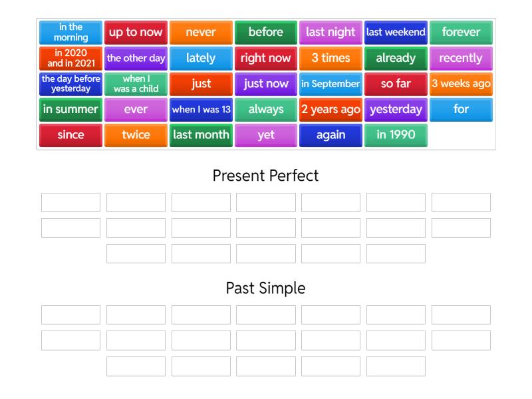The image size is (532, 399).
Task: Select the "yesterday" tile
Action: [396, 110]
